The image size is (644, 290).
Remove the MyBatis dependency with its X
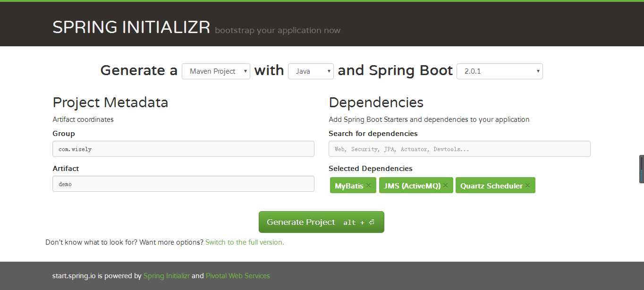[x=368, y=186]
